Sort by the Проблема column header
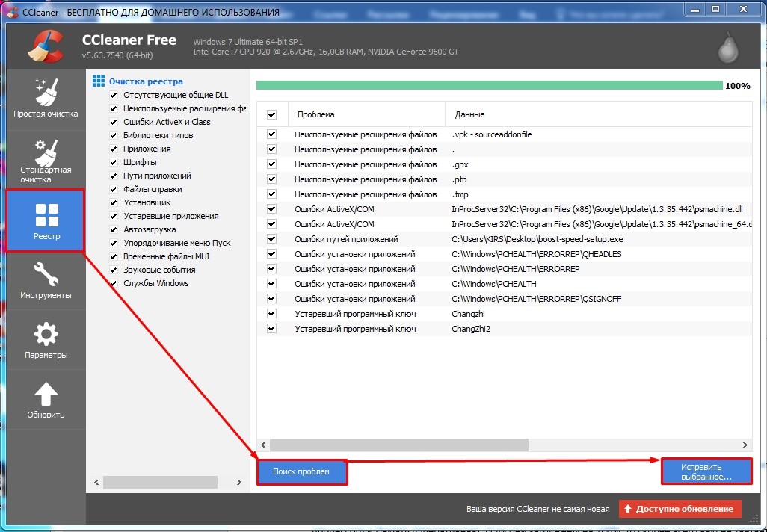Screen dimensions: 767x532 (367, 114)
